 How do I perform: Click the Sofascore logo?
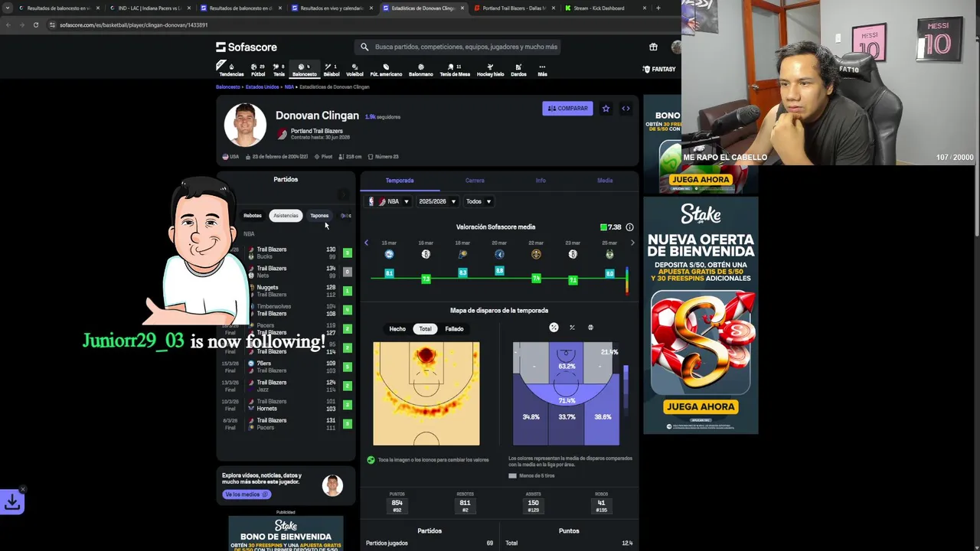[247, 47]
